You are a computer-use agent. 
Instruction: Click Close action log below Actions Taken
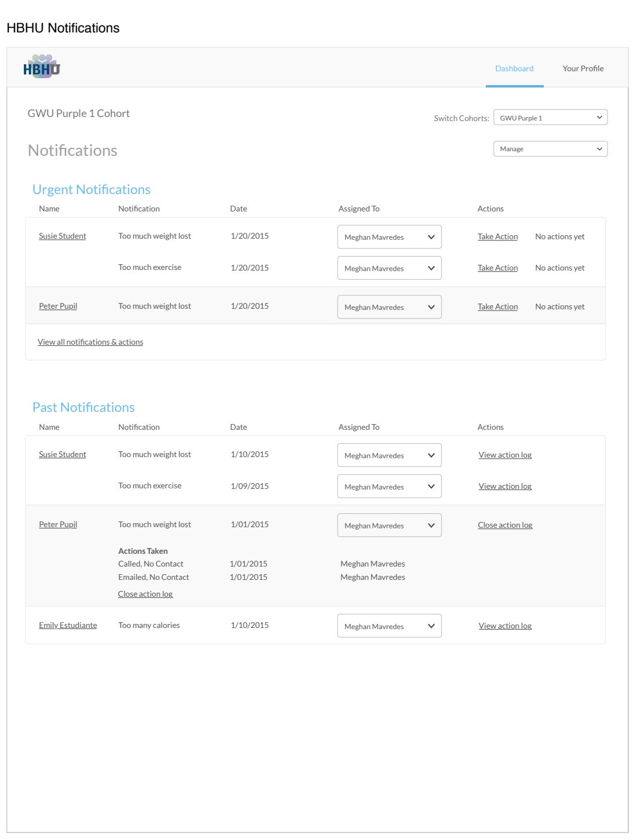(x=145, y=594)
